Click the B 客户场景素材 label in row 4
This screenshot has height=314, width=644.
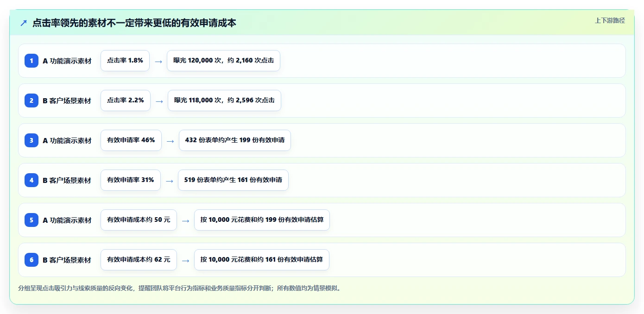click(x=67, y=180)
